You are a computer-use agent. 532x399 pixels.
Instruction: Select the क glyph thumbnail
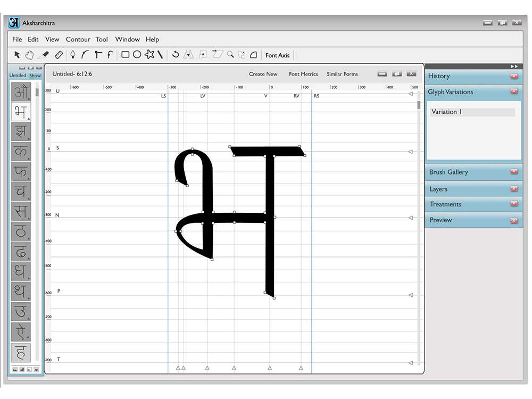click(x=21, y=151)
